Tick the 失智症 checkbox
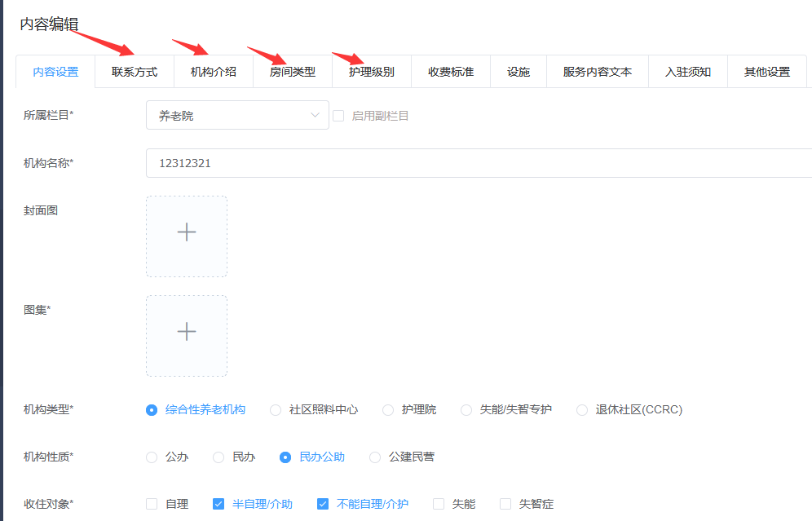This screenshot has width=812, height=521. [505, 504]
